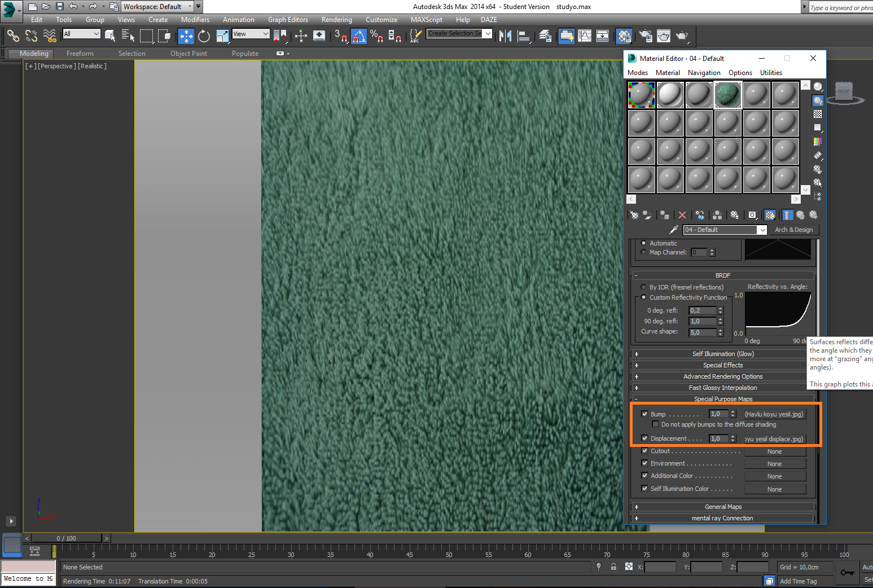Toggle Angle Snap in the main toolbar
This screenshot has width=873, height=588.
[x=358, y=36]
